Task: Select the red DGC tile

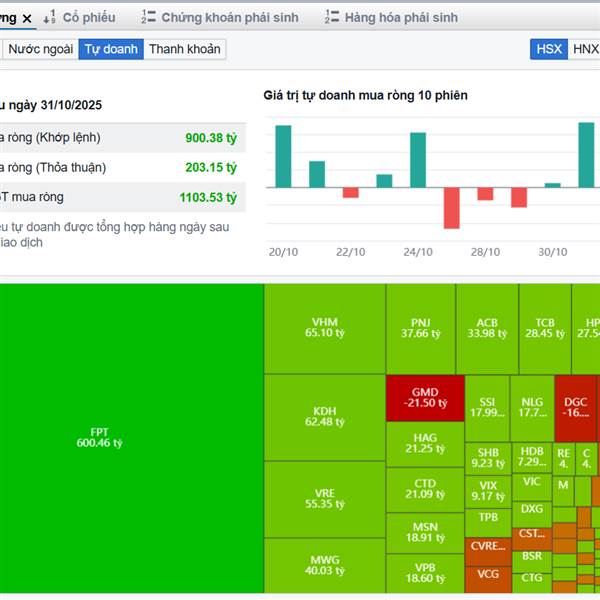Action: [576, 408]
